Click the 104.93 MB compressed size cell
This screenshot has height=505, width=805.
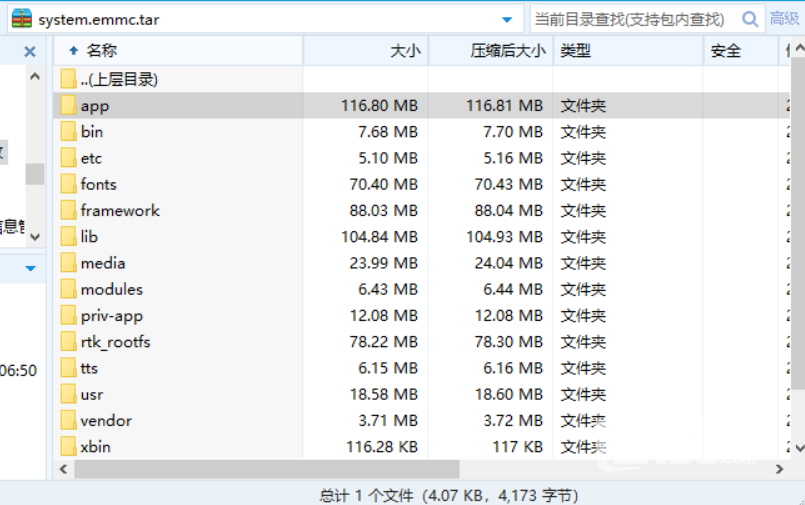tap(504, 236)
